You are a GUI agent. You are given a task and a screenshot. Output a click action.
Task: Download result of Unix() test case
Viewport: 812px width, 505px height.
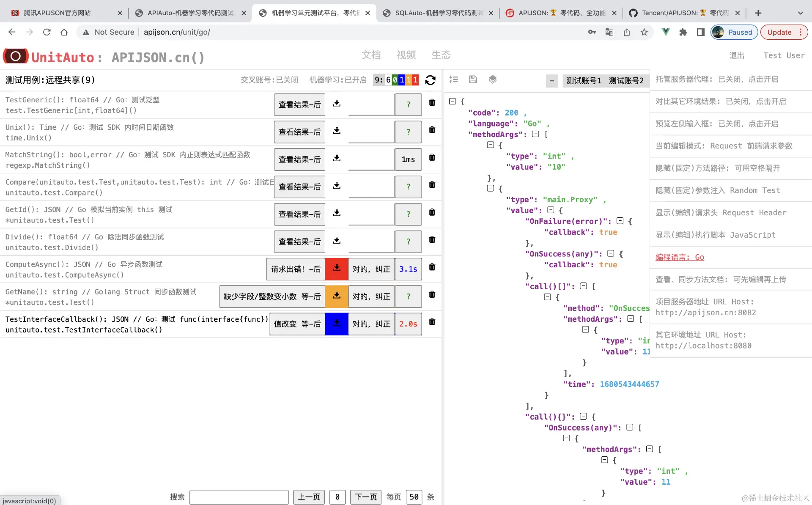[x=337, y=131]
